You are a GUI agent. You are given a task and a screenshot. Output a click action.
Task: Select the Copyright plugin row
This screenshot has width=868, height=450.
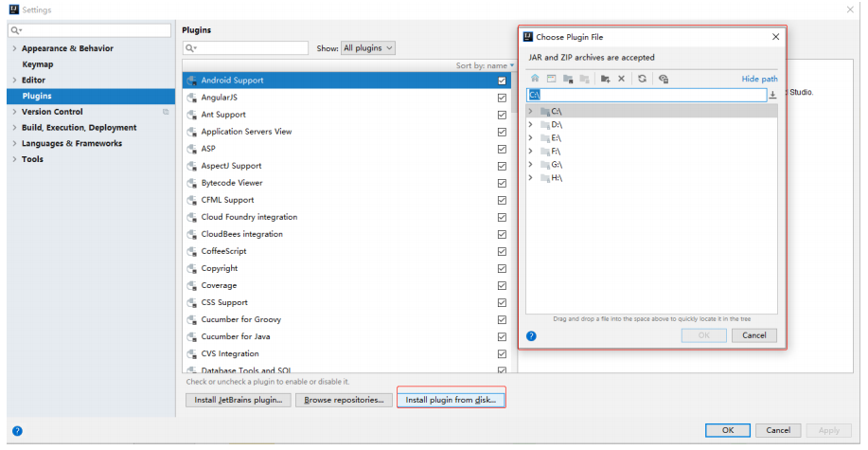pyautogui.click(x=348, y=269)
